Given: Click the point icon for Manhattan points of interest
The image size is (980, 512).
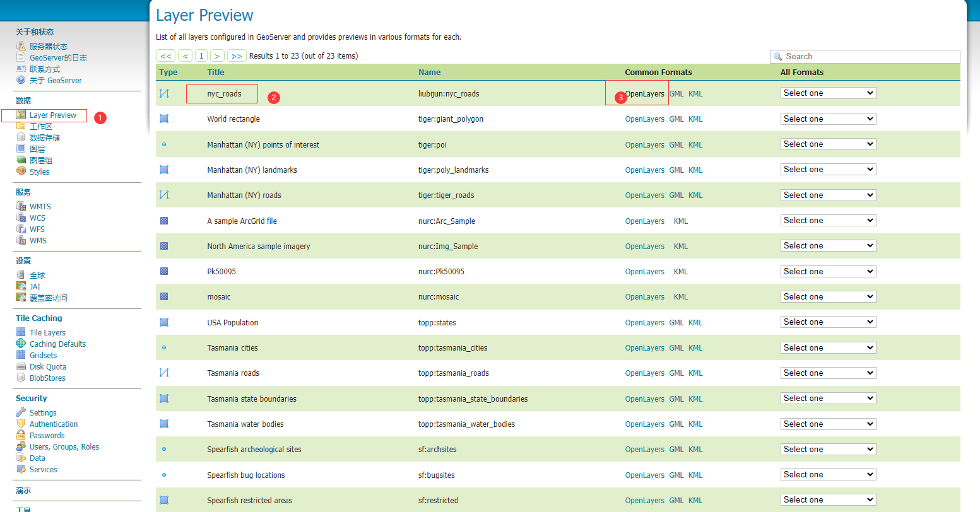Looking at the screenshot, I should click(164, 144).
